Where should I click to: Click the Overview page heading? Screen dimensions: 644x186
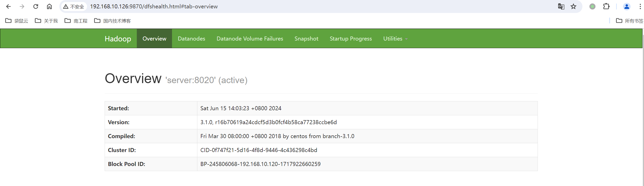click(x=133, y=78)
